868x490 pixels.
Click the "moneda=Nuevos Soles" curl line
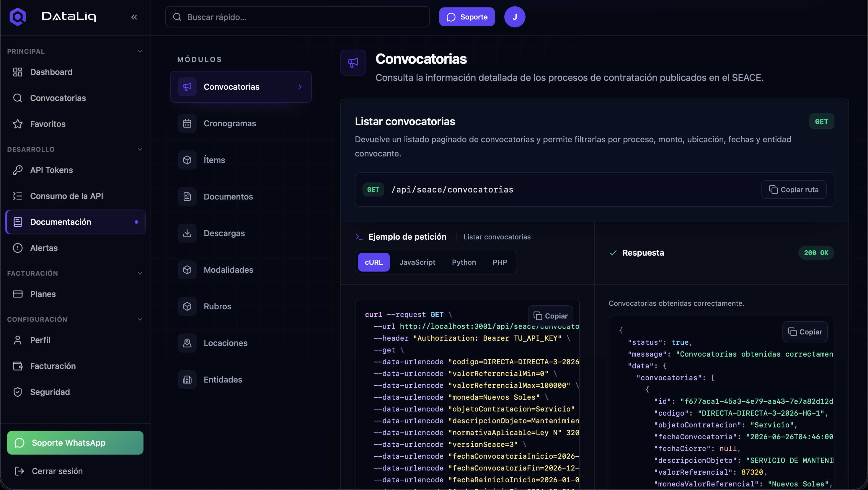tap(460, 397)
